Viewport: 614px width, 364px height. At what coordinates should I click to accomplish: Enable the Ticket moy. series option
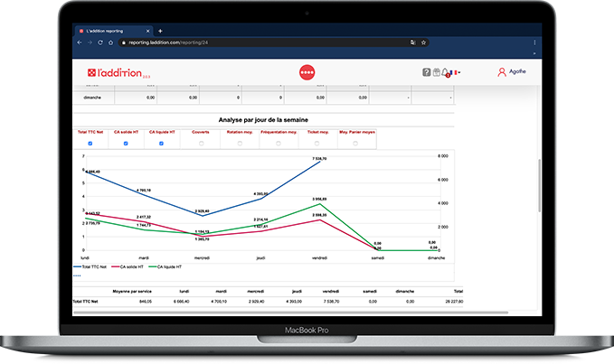[316, 143]
